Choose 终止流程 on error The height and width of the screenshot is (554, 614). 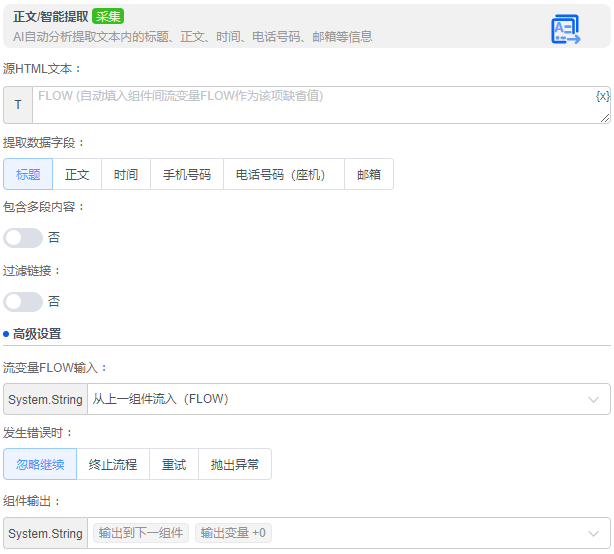pos(113,464)
